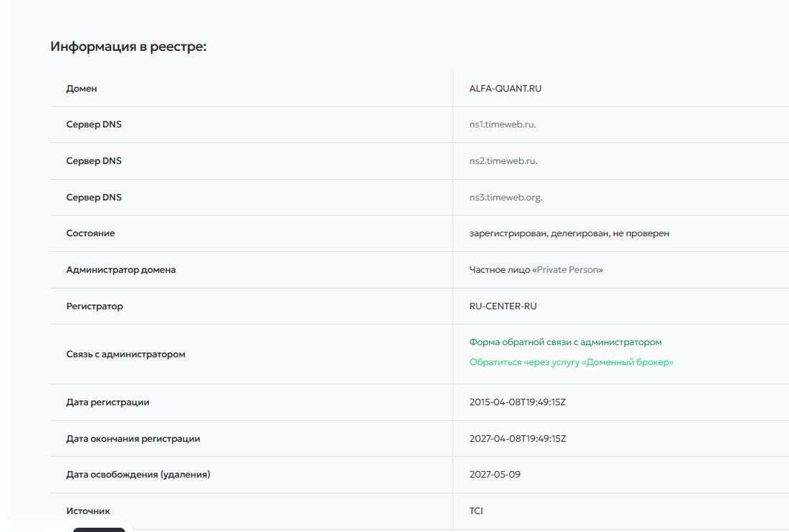The height and width of the screenshot is (532, 789).
Task: Click the expiration date 2027-04-08T19:49:15Z
Action: [517, 439]
